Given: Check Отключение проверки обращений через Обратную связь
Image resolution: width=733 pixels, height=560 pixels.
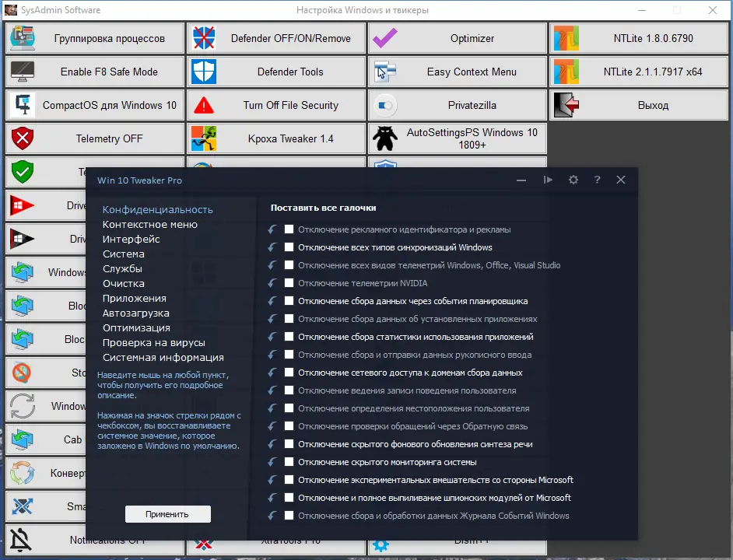Looking at the screenshot, I should pyautogui.click(x=289, y=426).
